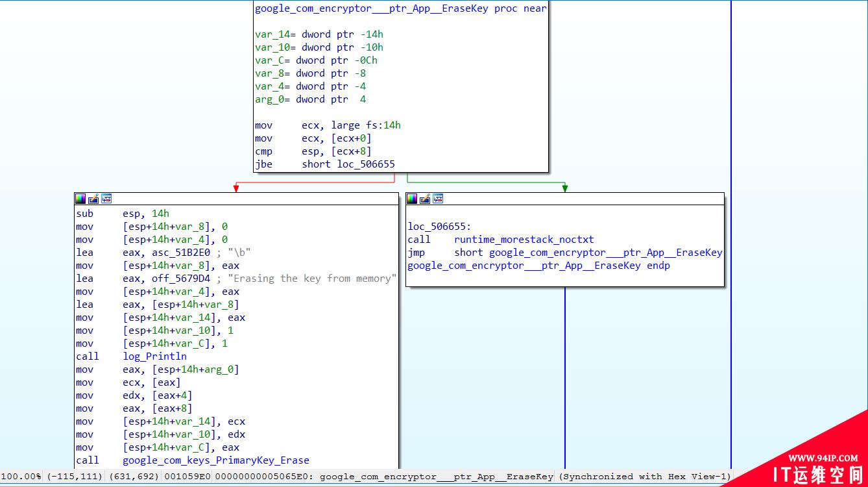Image resolution: width=868 pixels, height=487 pixels.
Task: Select 'var_4= dword ptr -4' declaration
Action: tap(310, 86)
